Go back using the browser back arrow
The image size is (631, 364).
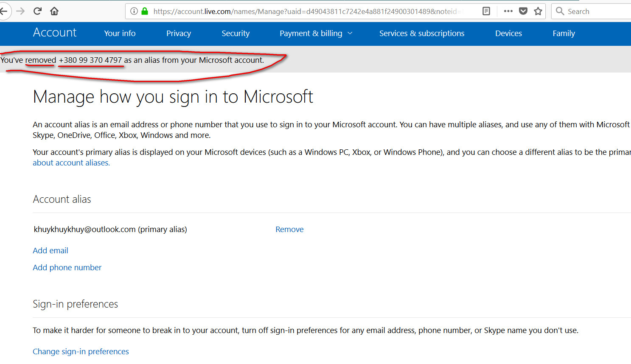click(x=4, y=11)
